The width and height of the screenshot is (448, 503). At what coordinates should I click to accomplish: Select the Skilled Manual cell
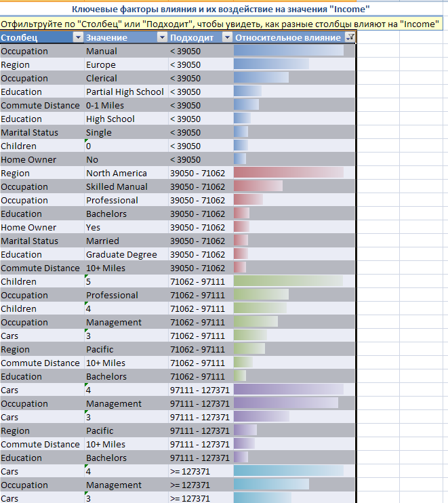tap(126, 186)
